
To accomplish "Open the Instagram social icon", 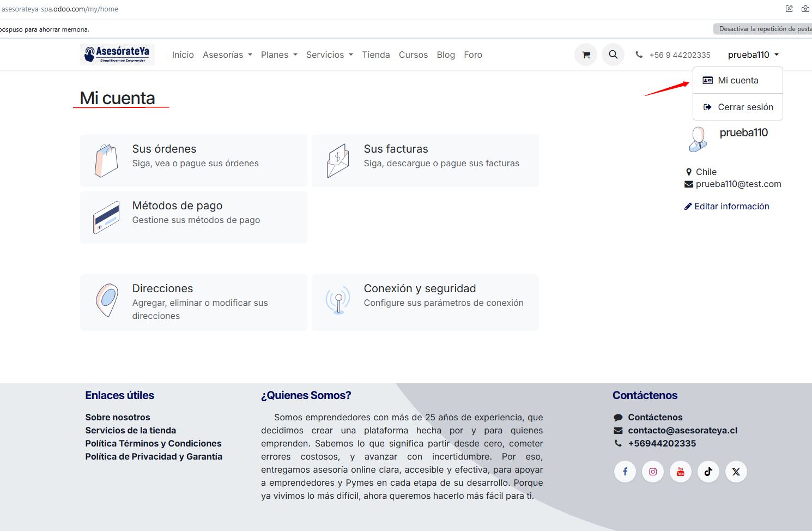I will [653, 472].
